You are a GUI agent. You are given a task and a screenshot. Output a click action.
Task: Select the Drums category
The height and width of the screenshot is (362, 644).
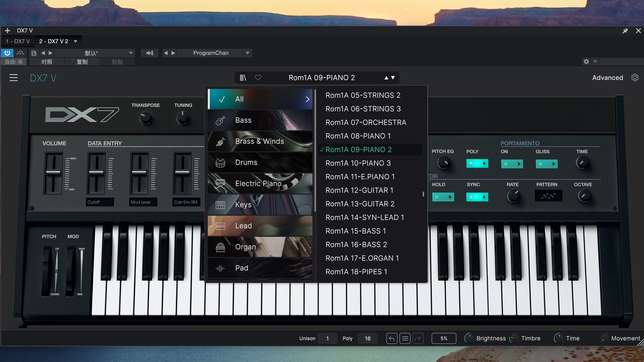click(260, 163)
